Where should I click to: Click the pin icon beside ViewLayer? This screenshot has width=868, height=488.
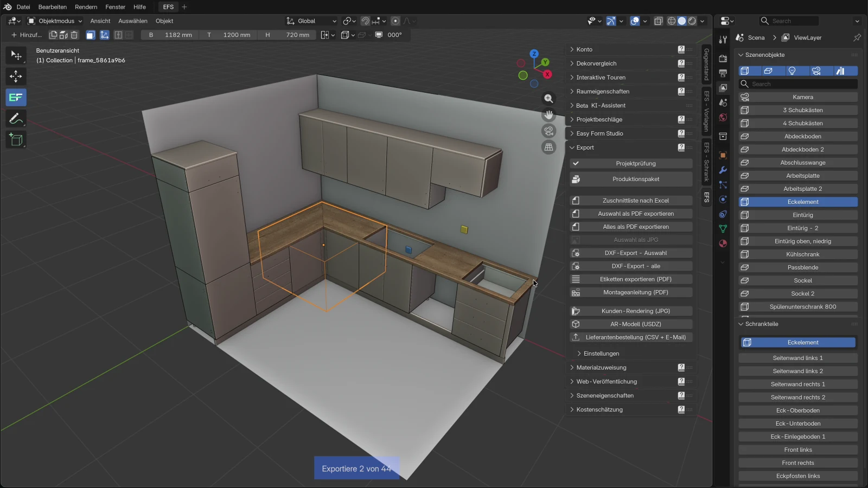857,37
